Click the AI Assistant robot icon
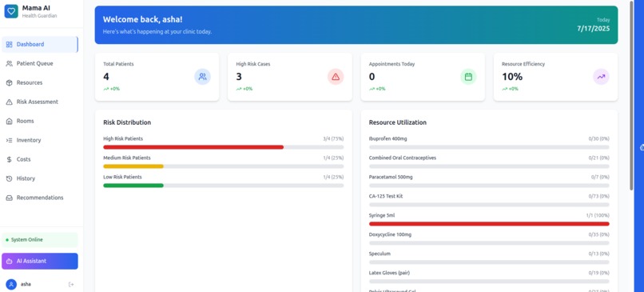 tap(9, 261)
